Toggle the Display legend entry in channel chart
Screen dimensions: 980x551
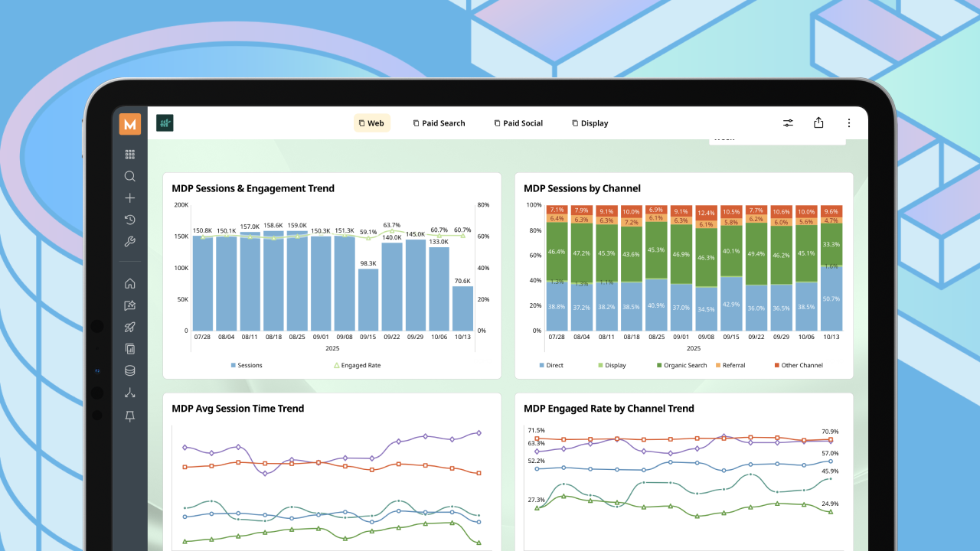(x=612, y=365)
